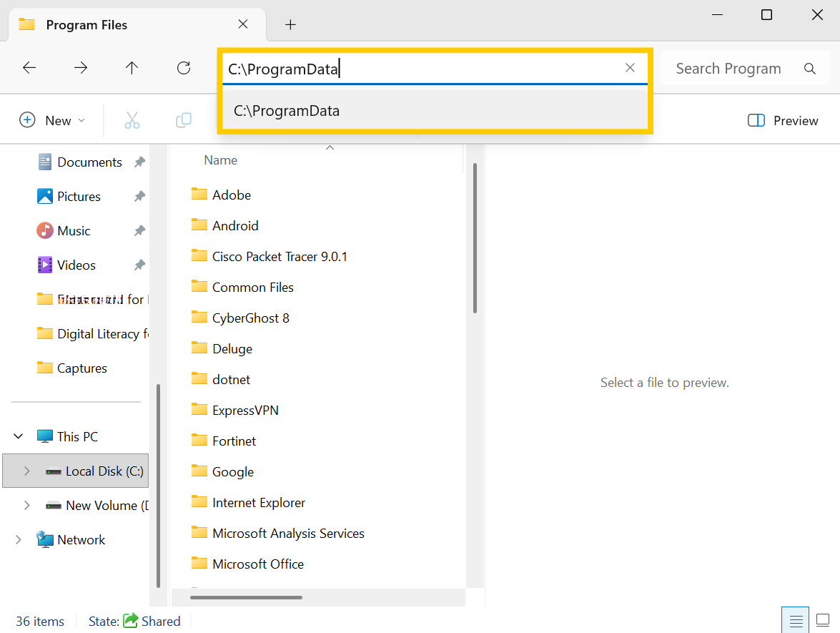Select the Adobe folder
Screen dimensions: 840x633
[x=221, y=195]
